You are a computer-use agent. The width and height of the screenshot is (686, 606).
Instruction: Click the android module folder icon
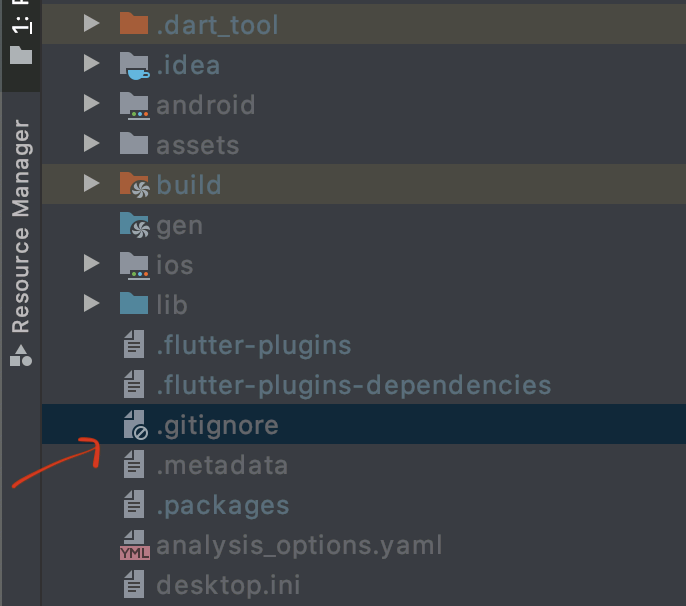click(133, 104)
